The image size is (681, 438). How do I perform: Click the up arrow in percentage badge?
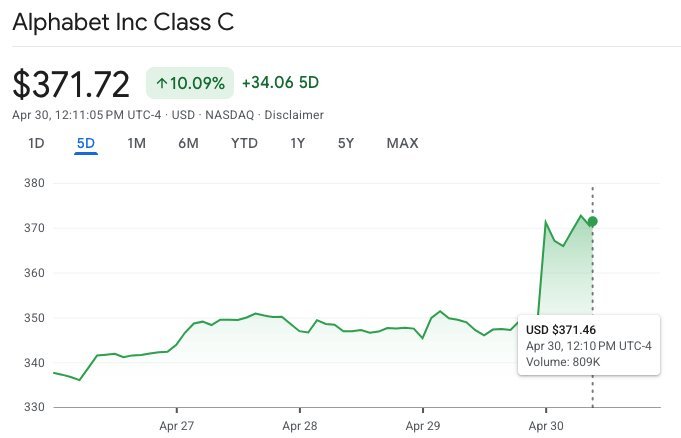[162, 83]
